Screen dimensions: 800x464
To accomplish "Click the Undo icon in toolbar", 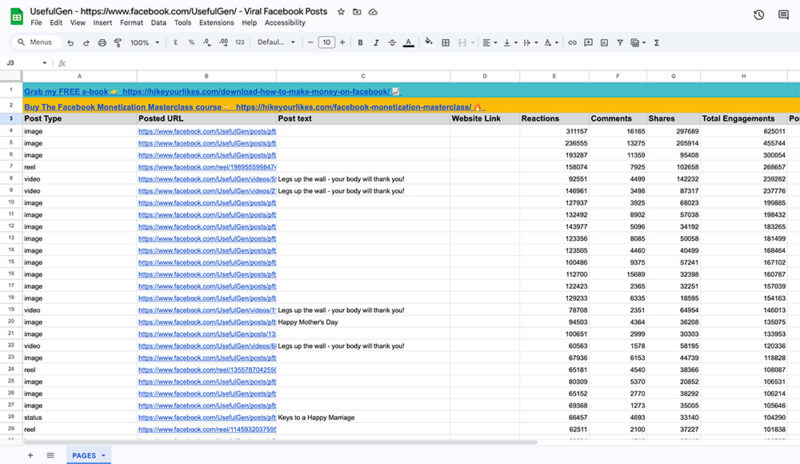I will click(x=70, y=43).
